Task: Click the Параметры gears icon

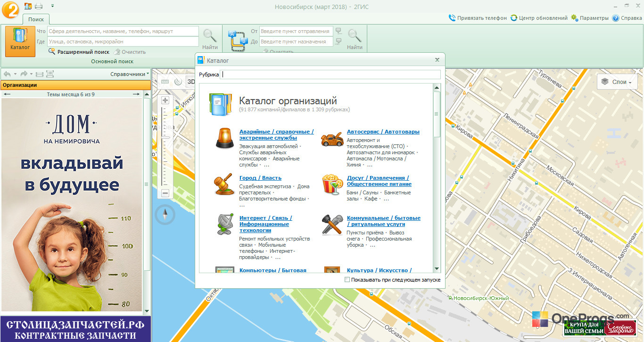Action: [x=574, y=18]
